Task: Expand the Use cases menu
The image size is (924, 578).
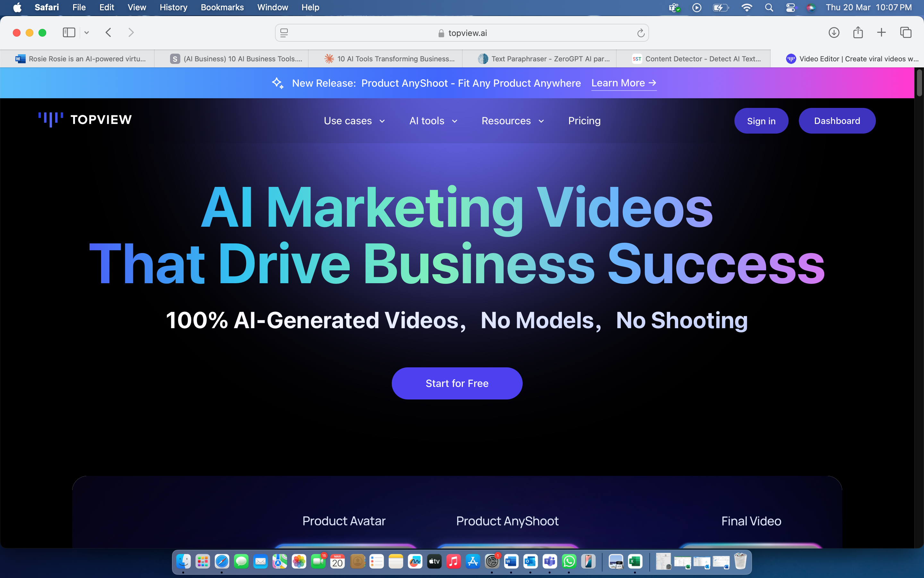Action: click(x=354, y=121)
